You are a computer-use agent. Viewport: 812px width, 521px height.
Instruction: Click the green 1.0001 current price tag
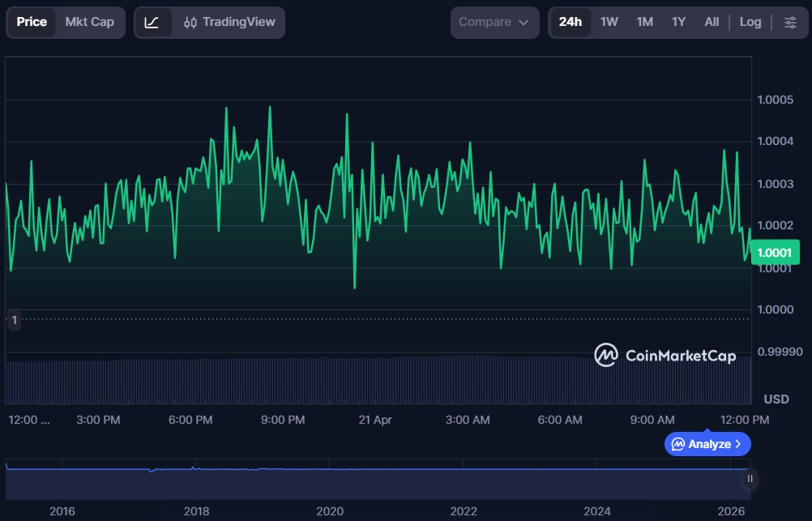(x=774, y=253)
